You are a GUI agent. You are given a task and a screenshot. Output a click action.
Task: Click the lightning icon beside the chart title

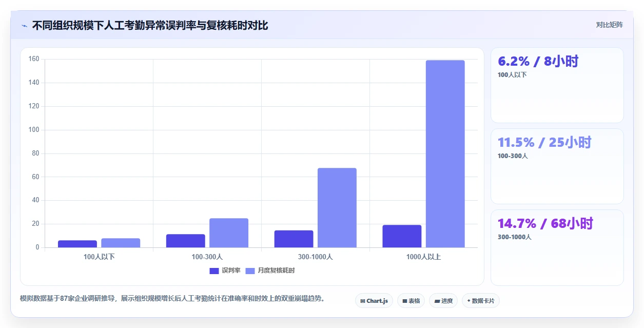(24, 26)
